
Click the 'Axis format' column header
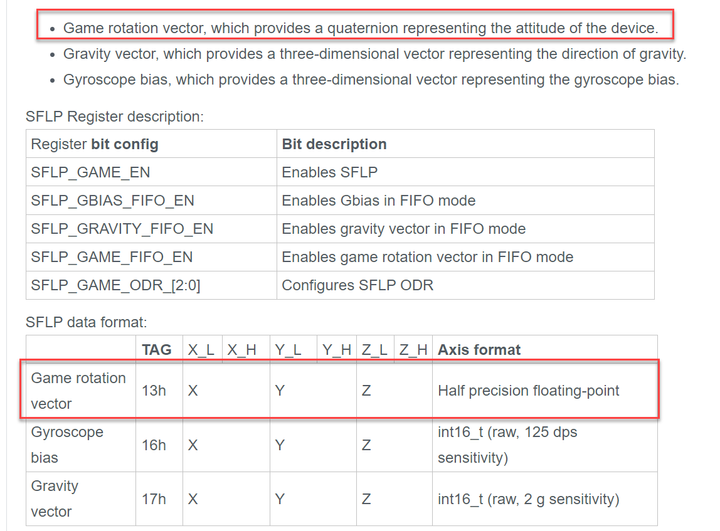[x=479, y=350]
